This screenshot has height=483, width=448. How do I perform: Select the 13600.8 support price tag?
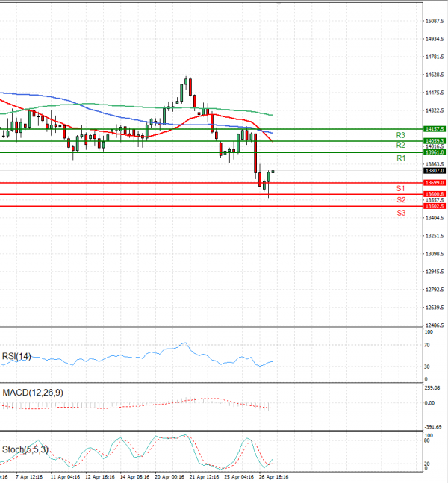coord(435,194)
